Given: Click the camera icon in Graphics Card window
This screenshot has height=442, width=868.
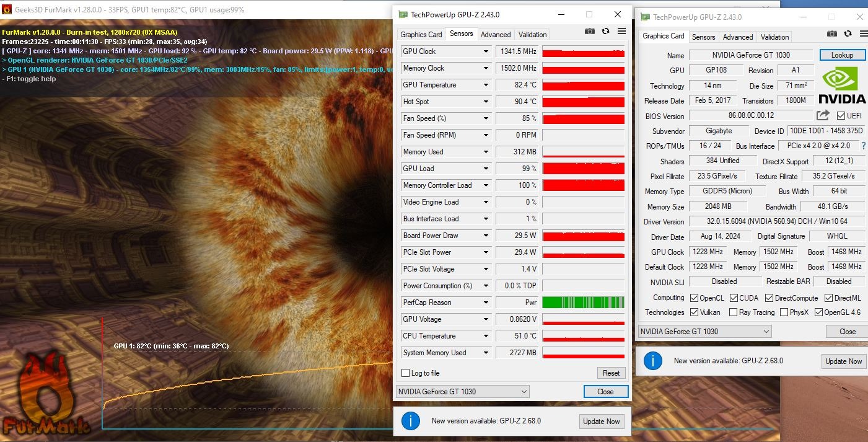Looking at the screenshot, I should click(x=832, y=34).
